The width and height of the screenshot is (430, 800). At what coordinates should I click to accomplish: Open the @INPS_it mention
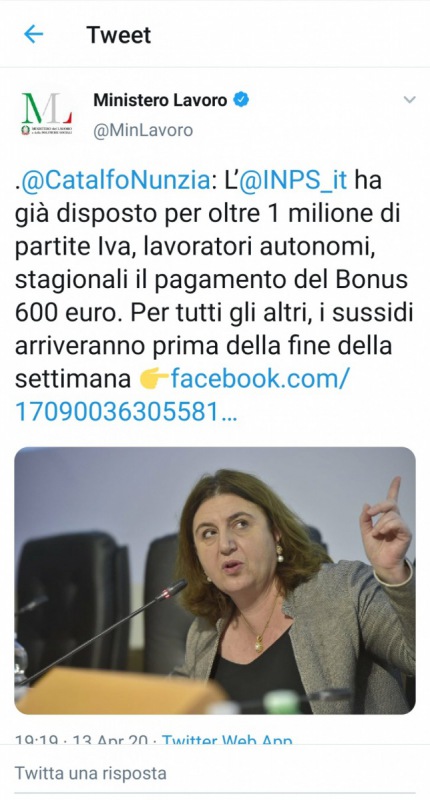point(293,181)
